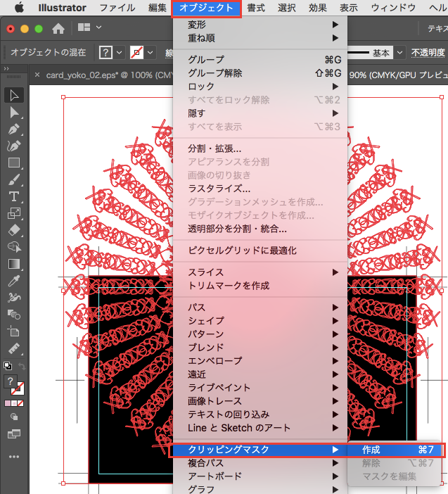Click the ラスタライズ... menu entry
This screenshot has height=494, width=448.
click(219, 189)
